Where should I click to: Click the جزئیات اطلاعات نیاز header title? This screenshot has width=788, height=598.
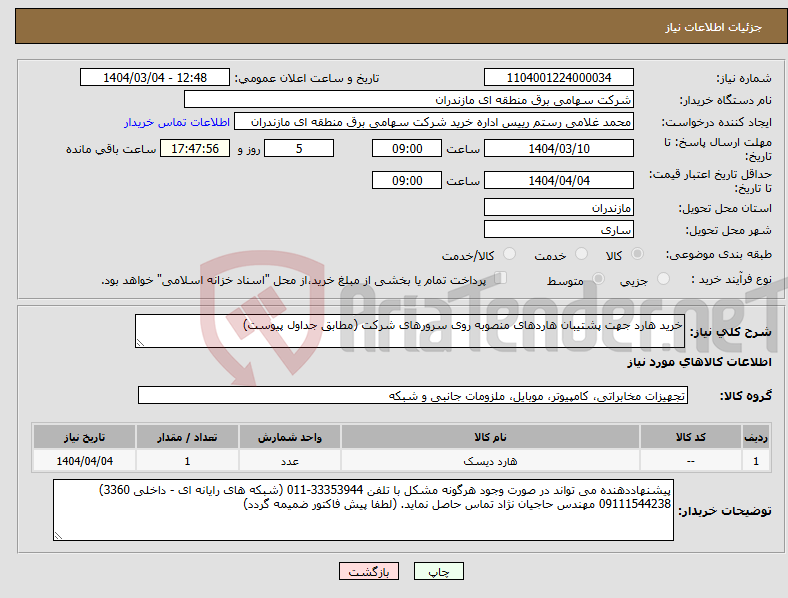(714, 27)
